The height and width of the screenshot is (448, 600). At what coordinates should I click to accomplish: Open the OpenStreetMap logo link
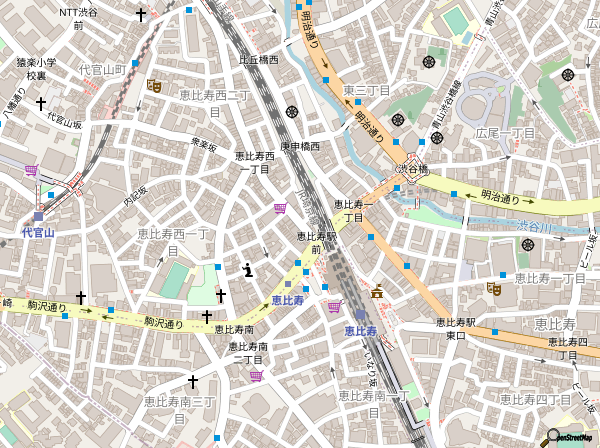pos(572,437)
